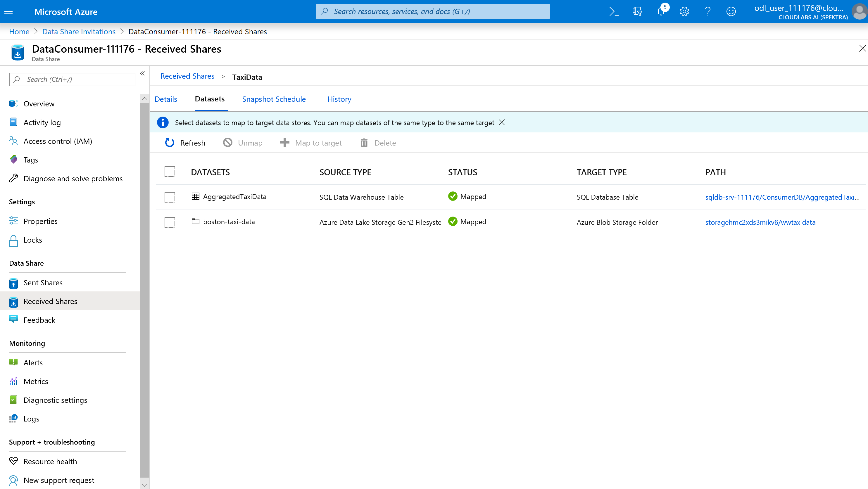Open portal settings gear

pyautogui.click(x=684, y=11)
